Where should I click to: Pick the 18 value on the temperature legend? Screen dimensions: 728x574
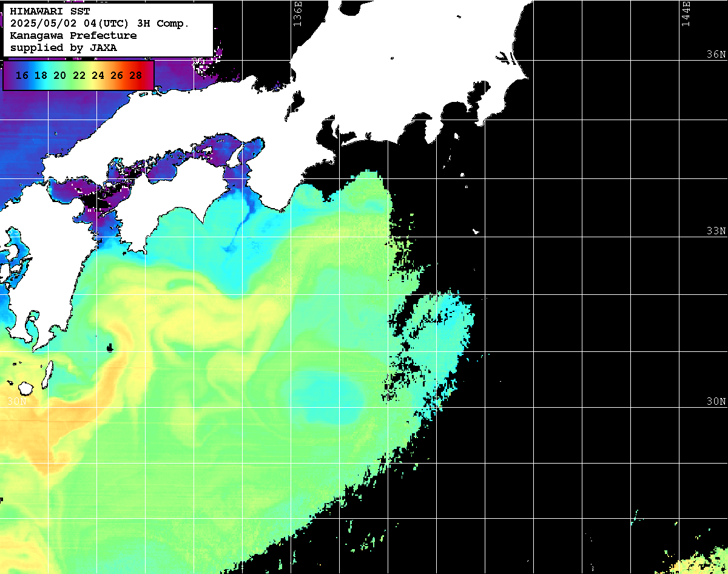click(41, 76)
